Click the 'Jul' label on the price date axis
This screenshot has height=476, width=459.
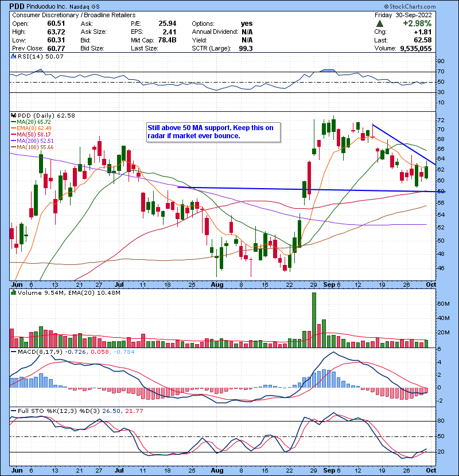(x=119, y=285)
